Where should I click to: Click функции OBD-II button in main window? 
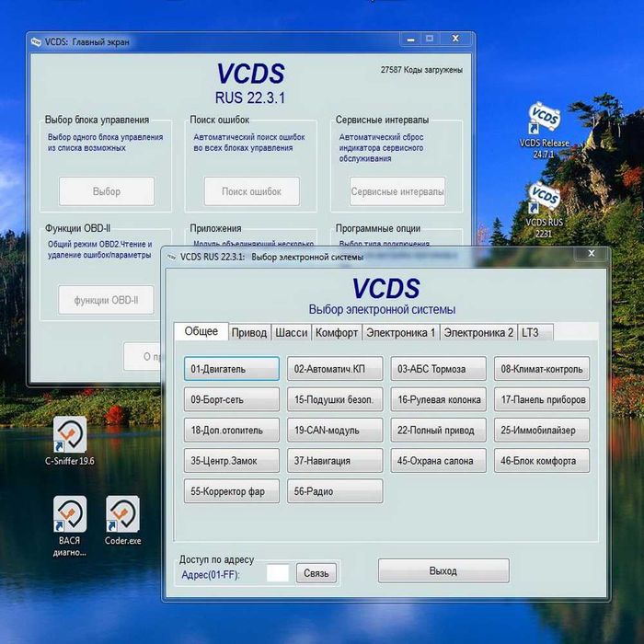tap(106, 300)
